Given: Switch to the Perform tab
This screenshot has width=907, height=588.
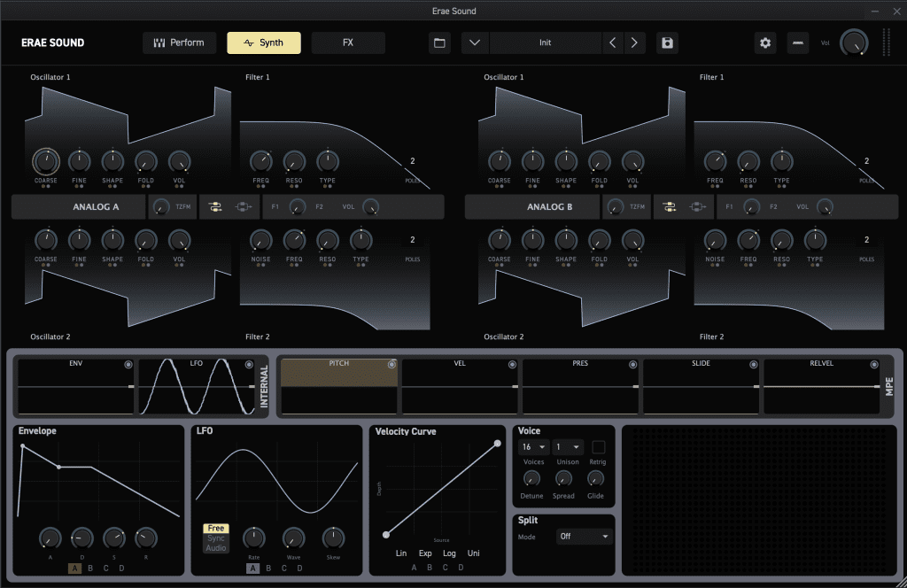Looking at the screenshot, I should (x=179, y=43).
